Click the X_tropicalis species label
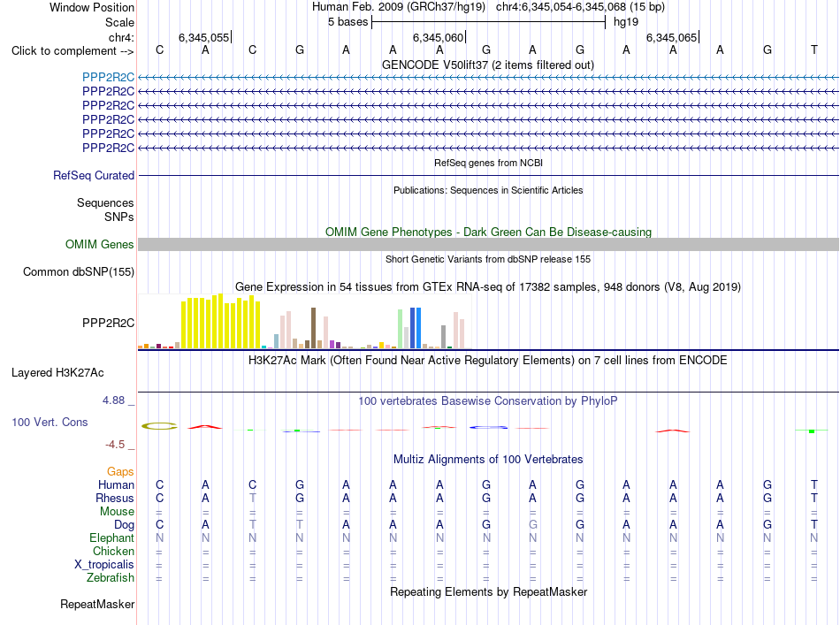 point(104,565)
